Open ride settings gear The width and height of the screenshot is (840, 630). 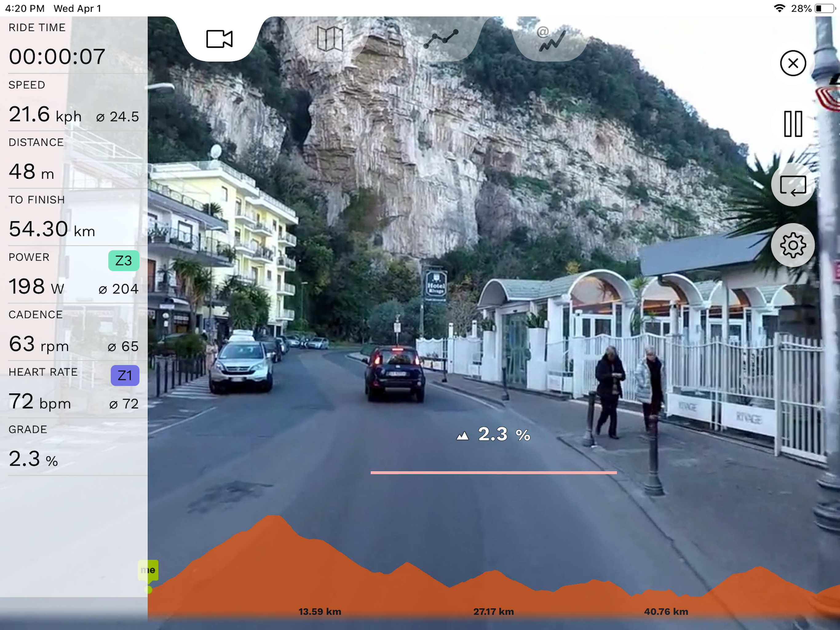[x=793, y=245]
